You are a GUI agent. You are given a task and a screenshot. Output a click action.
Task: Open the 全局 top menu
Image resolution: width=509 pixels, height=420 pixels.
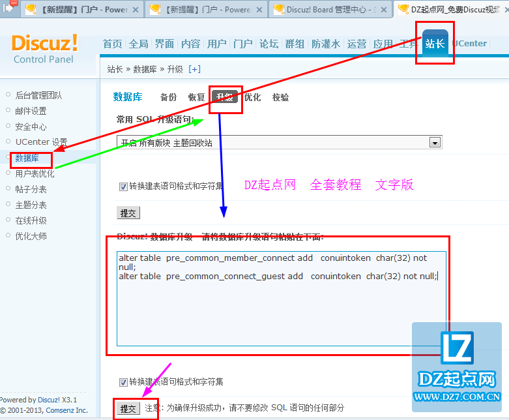click(x=139, y=44)
